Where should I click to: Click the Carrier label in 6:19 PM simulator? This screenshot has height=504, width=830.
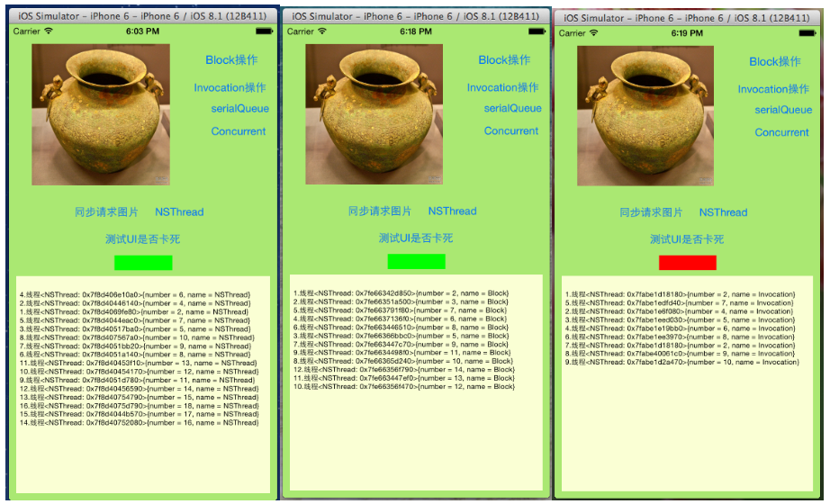tap(573, 32)
